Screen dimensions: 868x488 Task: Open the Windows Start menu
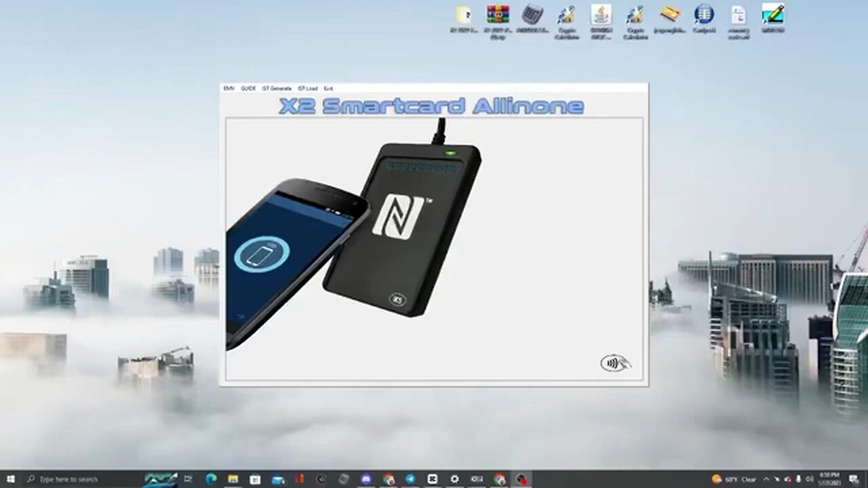point(10,479)
